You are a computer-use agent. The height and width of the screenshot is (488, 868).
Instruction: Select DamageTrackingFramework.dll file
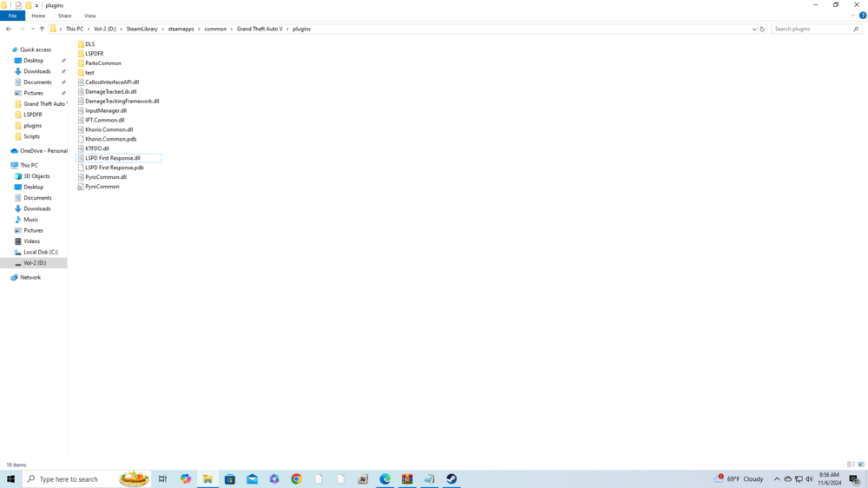click(x=118, y=102)
